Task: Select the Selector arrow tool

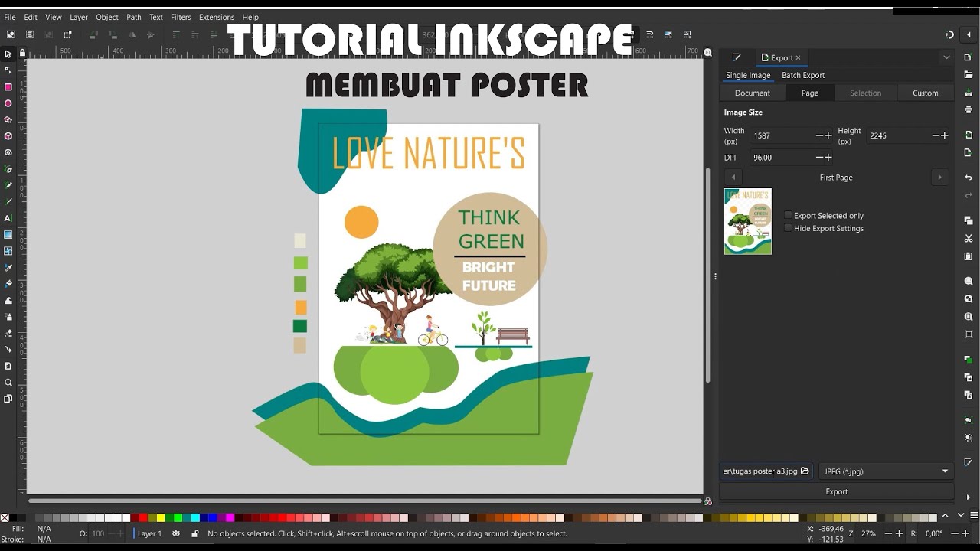Action: coord(8,54)
